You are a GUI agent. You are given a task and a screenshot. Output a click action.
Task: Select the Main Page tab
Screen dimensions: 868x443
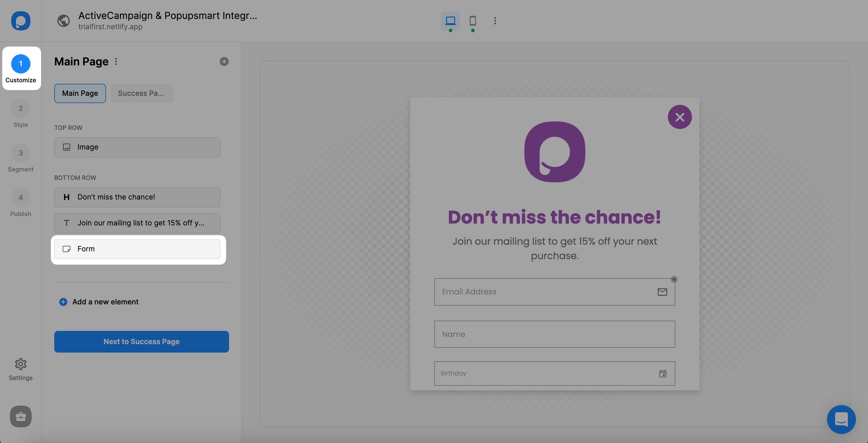[80, 93]
